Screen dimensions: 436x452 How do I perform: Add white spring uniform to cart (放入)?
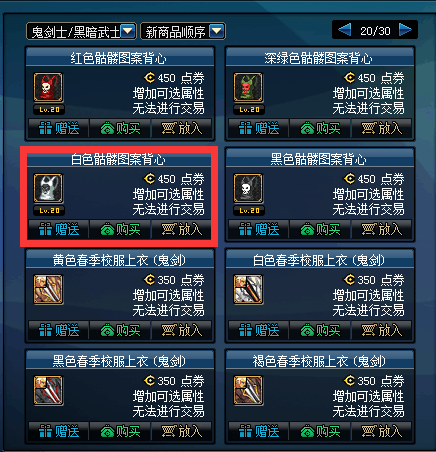382,330
